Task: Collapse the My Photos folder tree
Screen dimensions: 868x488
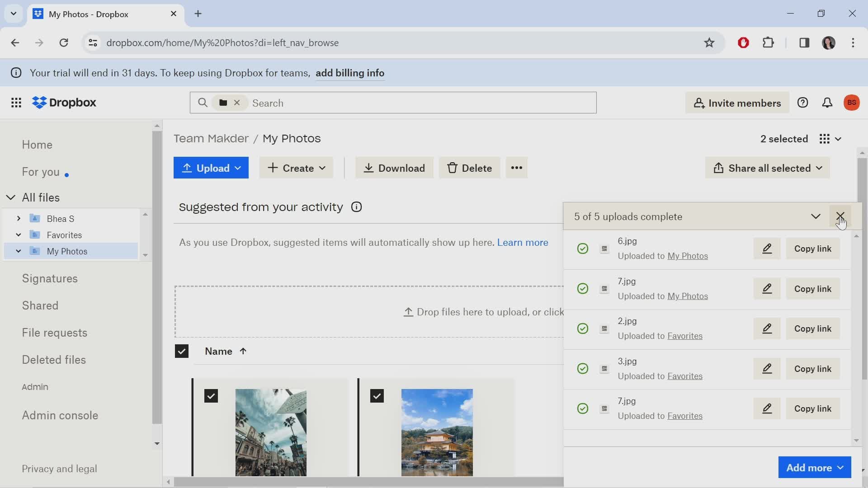Action: tap(19, 251)
